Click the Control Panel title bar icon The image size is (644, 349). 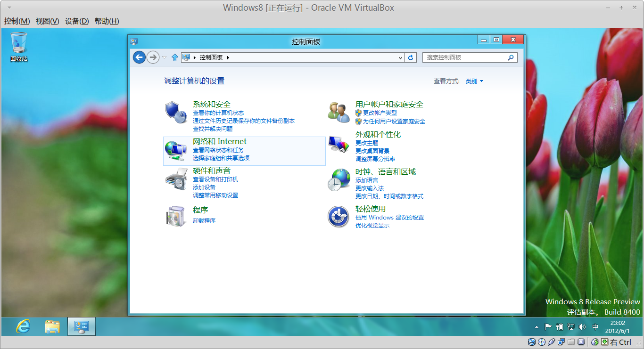point(134,41)
